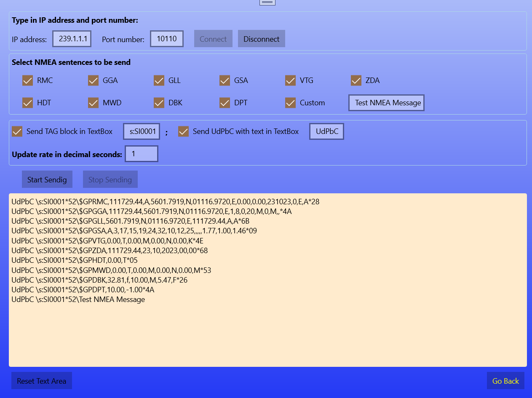Toggle the Custom sentence checkbox
532x398 pixels.
[290, 102]
